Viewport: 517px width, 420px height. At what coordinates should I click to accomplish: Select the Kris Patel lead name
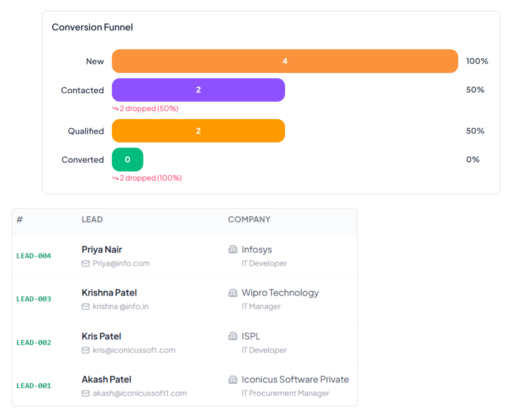[x=101, y=336]
